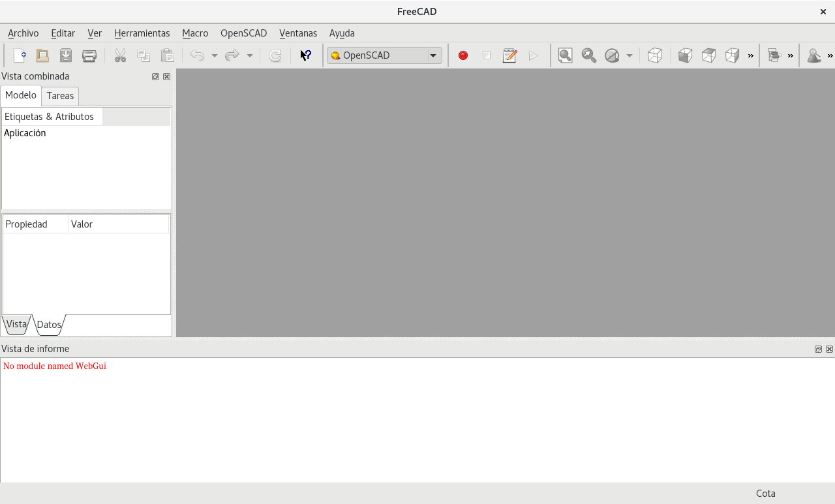Open the redo history dropdown arrow
This screenshot has width=835, height=504.
[x=249, y=55]
